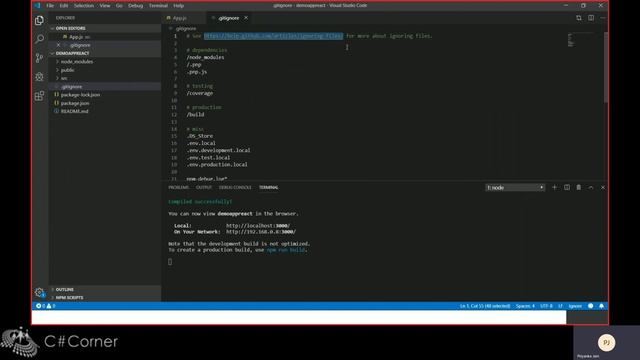Switch to the Debug Console tab
Screen dimensions: 640x360
(235, 187)
